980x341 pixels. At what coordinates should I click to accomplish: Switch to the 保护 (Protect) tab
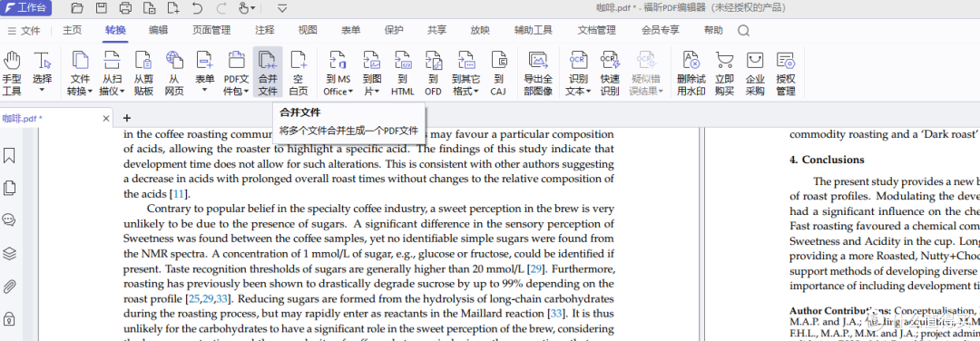coord(394,30)
